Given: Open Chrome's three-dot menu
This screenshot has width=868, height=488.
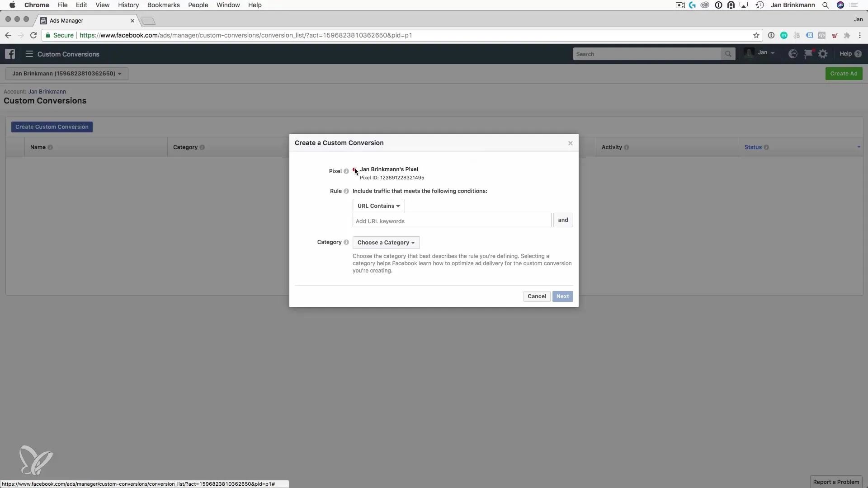Looking at the screenshot, I should pos(860,35).
